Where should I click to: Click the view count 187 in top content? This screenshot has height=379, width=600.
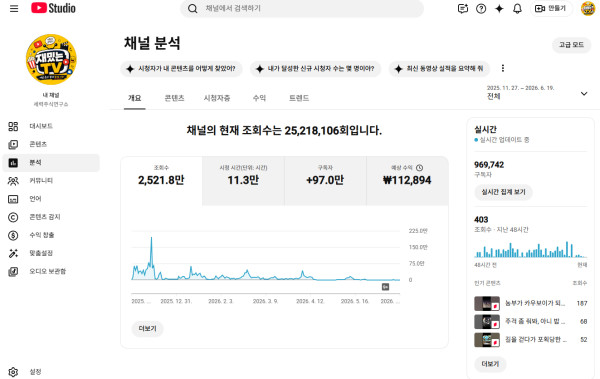[582, 303]
